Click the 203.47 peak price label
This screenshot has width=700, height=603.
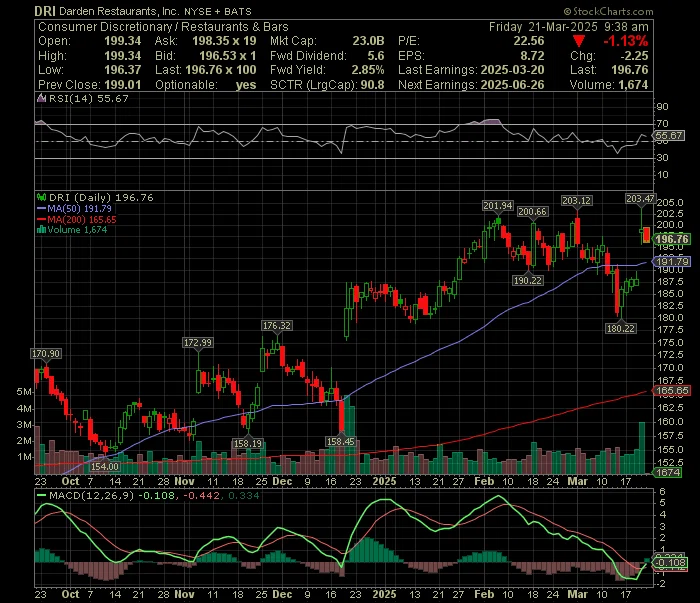[x=640, y=199]
